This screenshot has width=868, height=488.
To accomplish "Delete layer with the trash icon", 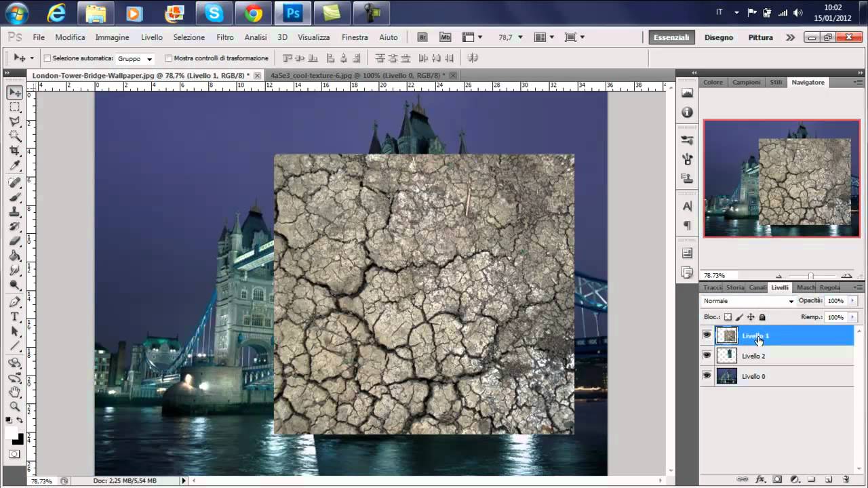I will [846, 479].
